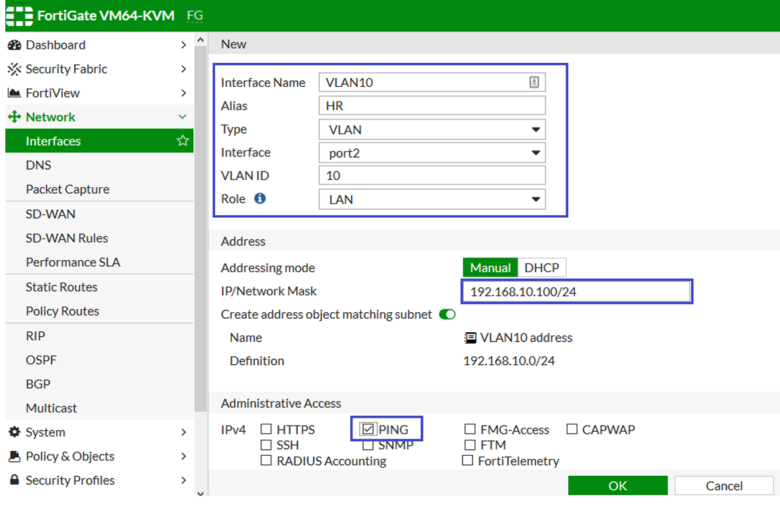Image resolution: width=780 pixels, height=532 pixels.
Task: Click the Policy & Objects icon
Action: (15, 456)
